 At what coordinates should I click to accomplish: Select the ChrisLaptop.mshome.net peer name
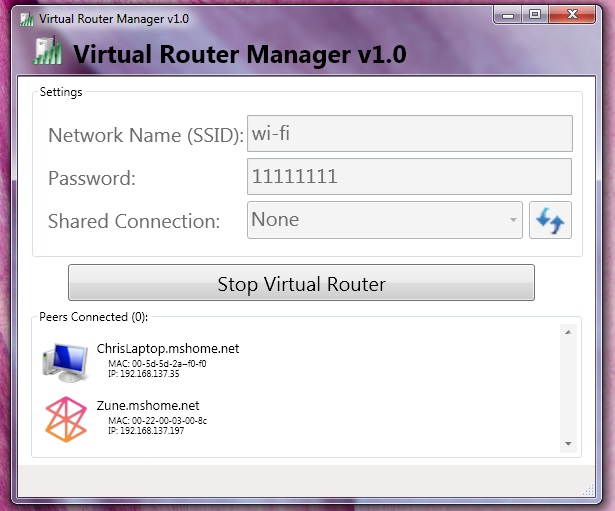(168, 348)
